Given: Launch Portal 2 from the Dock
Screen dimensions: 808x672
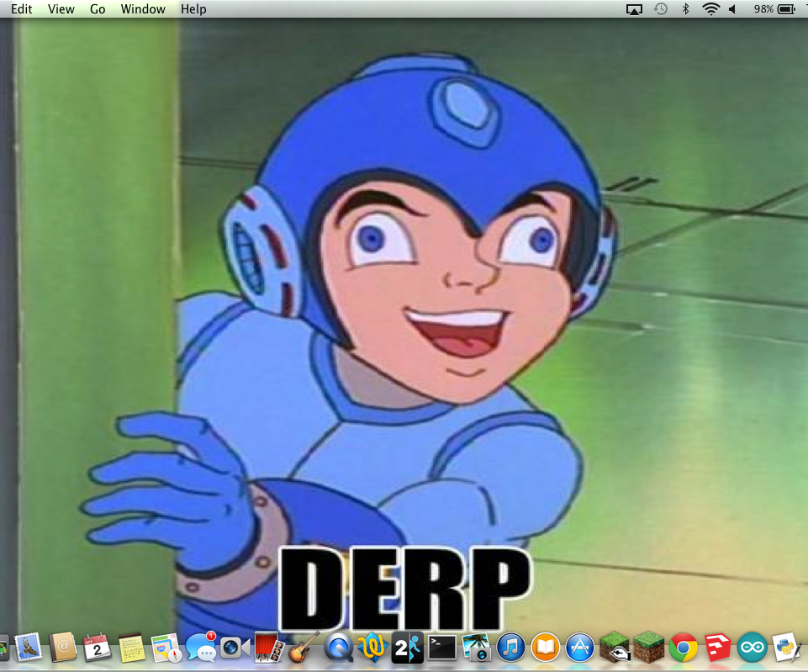Looking at the screenshot, I should [x=408, y=648].
